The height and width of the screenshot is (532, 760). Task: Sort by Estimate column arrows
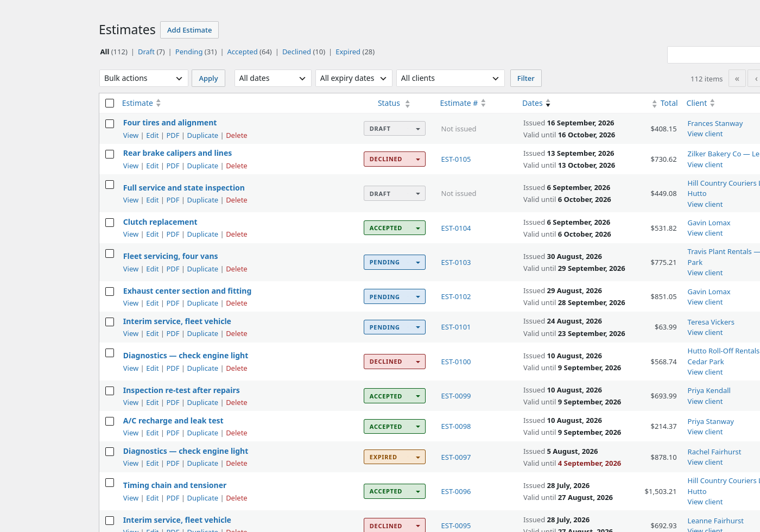[x=158, y=103]
